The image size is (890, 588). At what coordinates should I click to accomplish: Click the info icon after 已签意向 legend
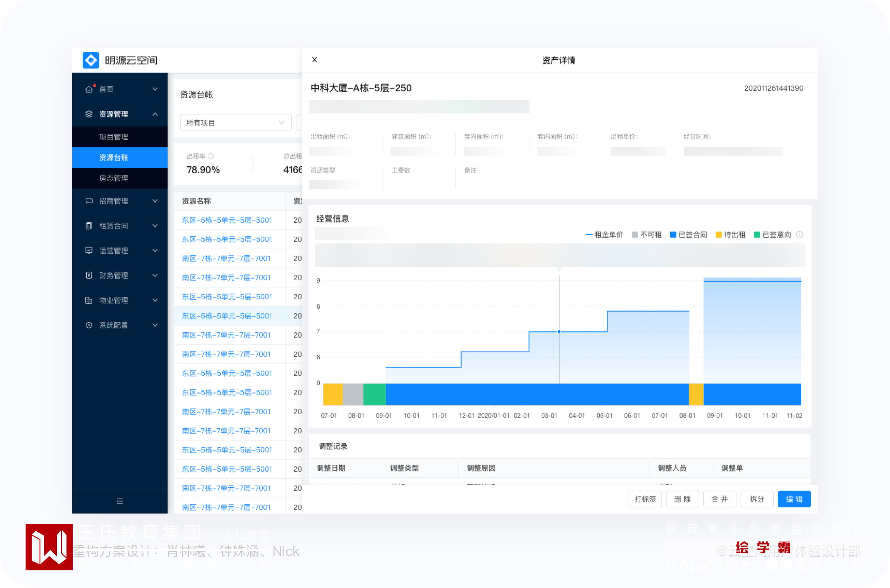click(x=800, y=235)
